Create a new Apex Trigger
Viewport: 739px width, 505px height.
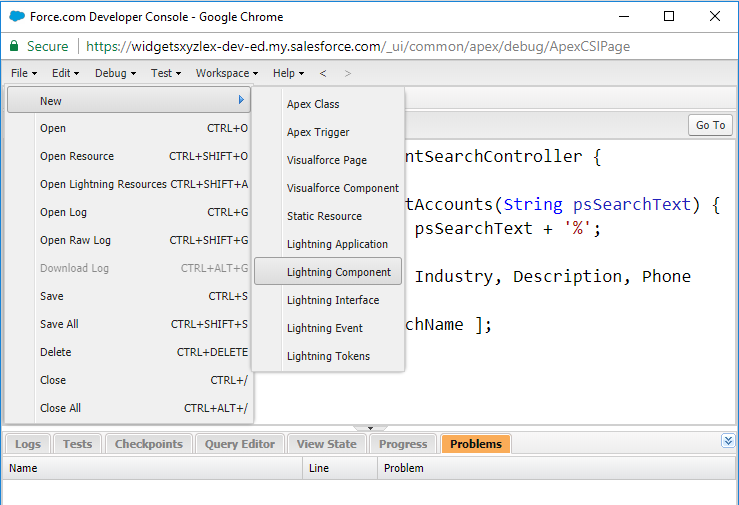click(328, 132)
